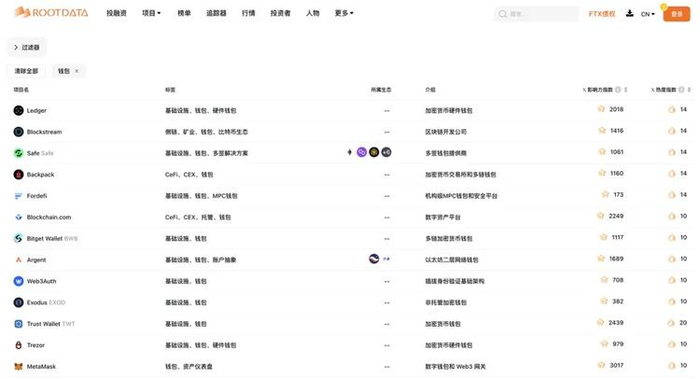This screenshot has height=379, width=700.
Task: Click the FTX债权 link
Action: coord(602,14)
